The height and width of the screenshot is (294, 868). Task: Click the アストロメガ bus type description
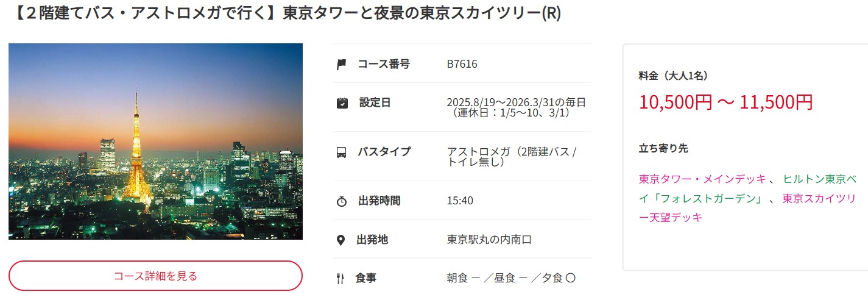(512, 157)
